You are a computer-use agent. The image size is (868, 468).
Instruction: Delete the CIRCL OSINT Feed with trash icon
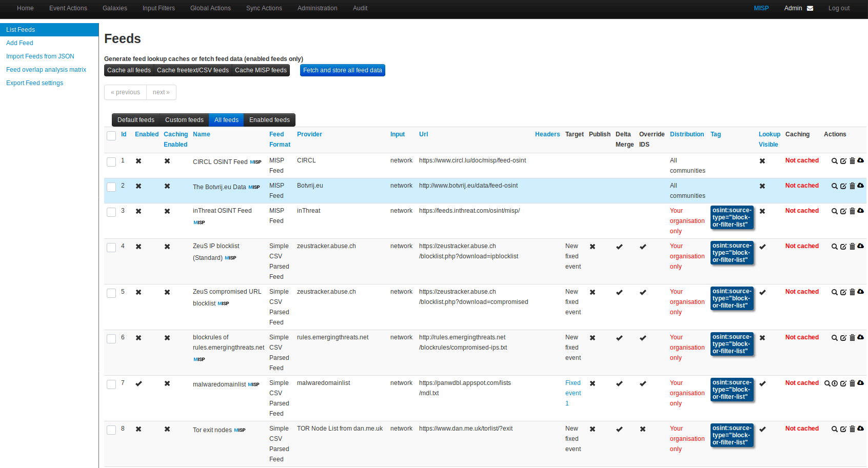[852, 161]
